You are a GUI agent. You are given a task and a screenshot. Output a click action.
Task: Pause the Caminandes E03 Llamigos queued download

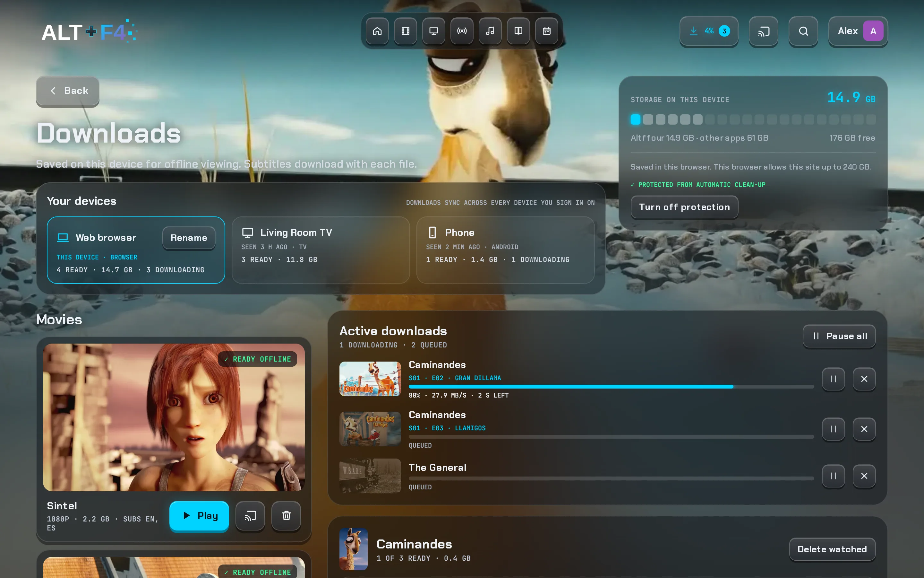click(x=834, y=429)
